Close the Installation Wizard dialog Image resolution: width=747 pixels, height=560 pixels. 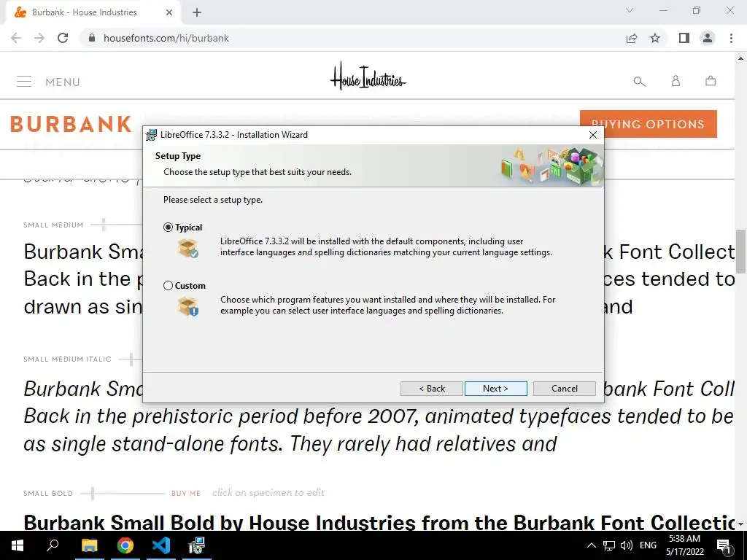592,135
